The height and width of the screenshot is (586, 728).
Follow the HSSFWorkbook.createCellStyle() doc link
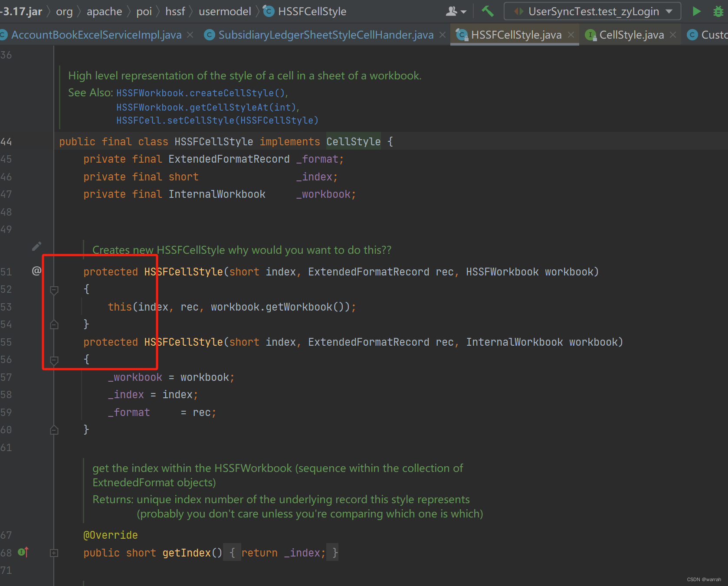tap(201, 93)
